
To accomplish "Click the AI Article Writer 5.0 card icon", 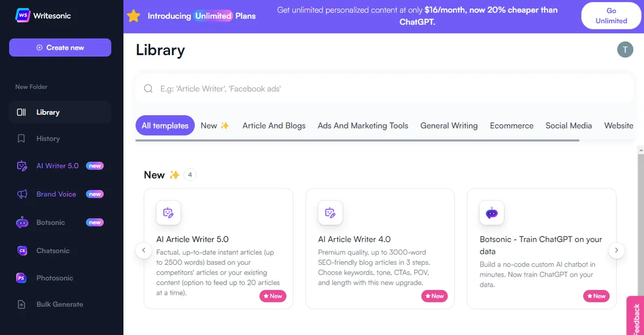I will (x=169, y=213).
